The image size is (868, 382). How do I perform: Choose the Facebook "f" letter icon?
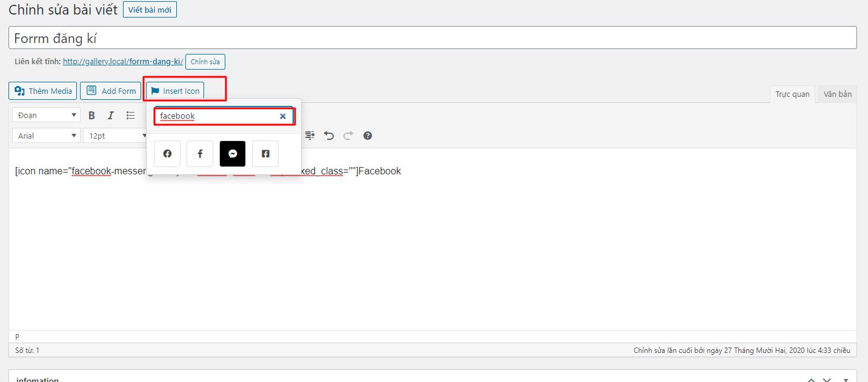click(x=200, y=154)
